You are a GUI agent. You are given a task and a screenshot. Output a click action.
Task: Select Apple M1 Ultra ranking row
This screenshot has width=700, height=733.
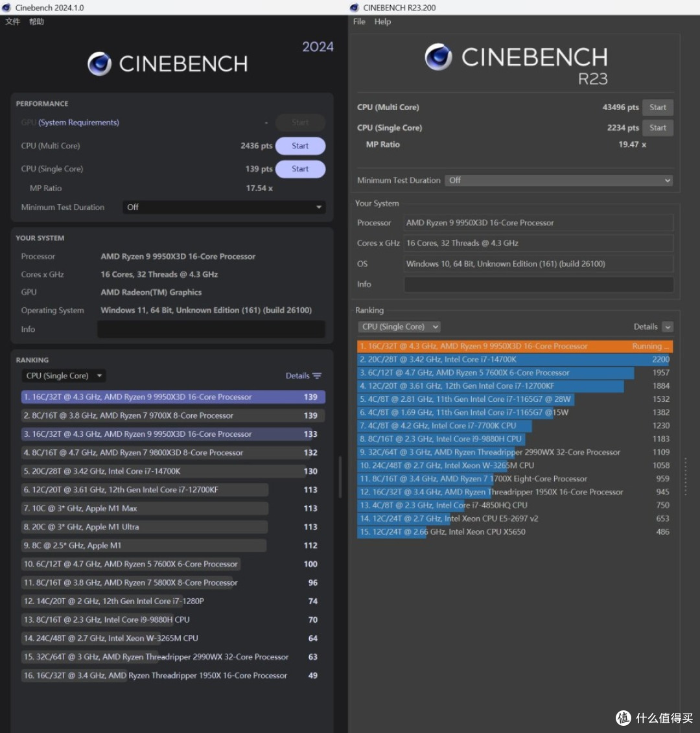click(173, 527)
